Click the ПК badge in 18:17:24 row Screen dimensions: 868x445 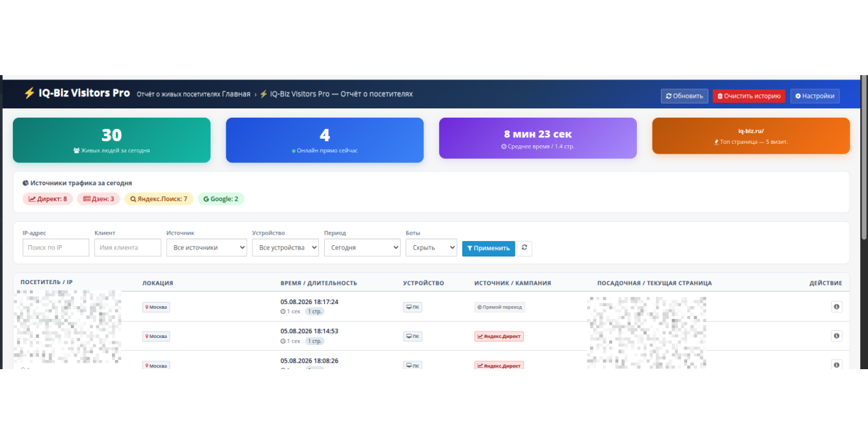(412, 308)
